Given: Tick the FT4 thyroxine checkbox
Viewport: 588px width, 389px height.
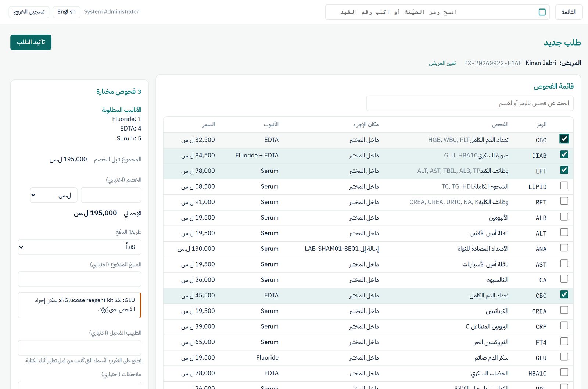Looking at the screenshot, I should click(x=564, y=341).
